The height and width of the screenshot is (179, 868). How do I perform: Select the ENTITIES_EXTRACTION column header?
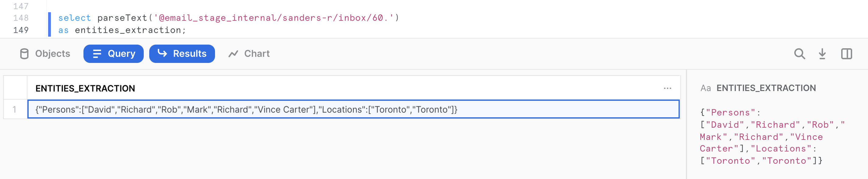coord(85,89)
